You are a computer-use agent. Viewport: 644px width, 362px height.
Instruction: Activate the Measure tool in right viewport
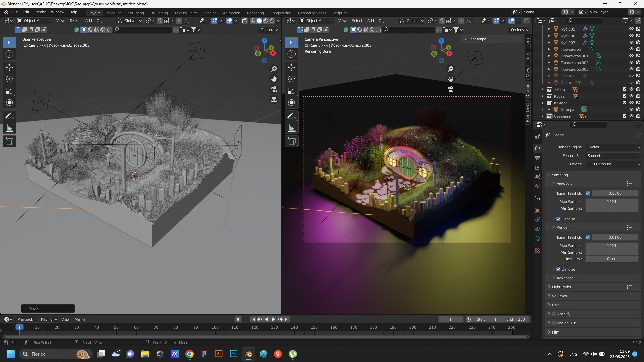click(x=291, y=128)
